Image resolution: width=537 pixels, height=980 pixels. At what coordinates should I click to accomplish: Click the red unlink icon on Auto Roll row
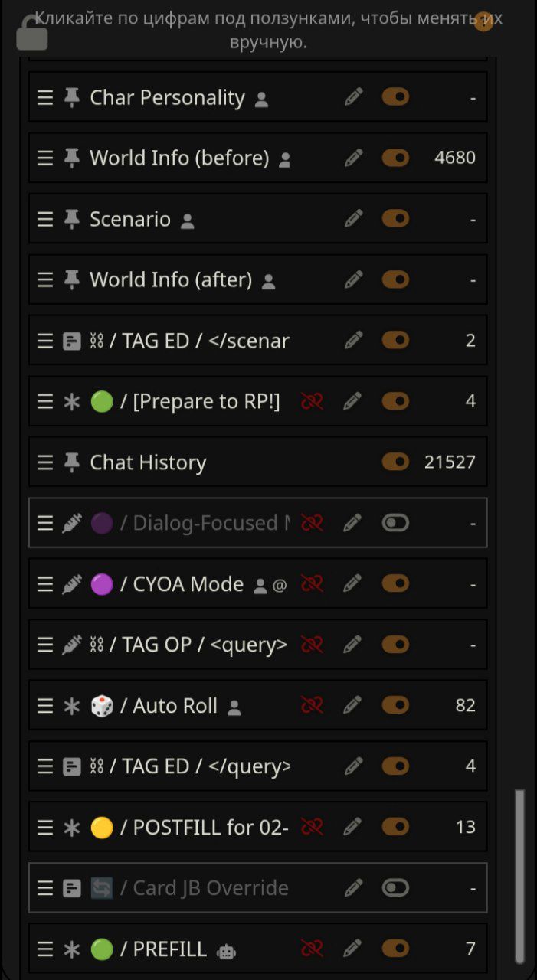point(312,705)
